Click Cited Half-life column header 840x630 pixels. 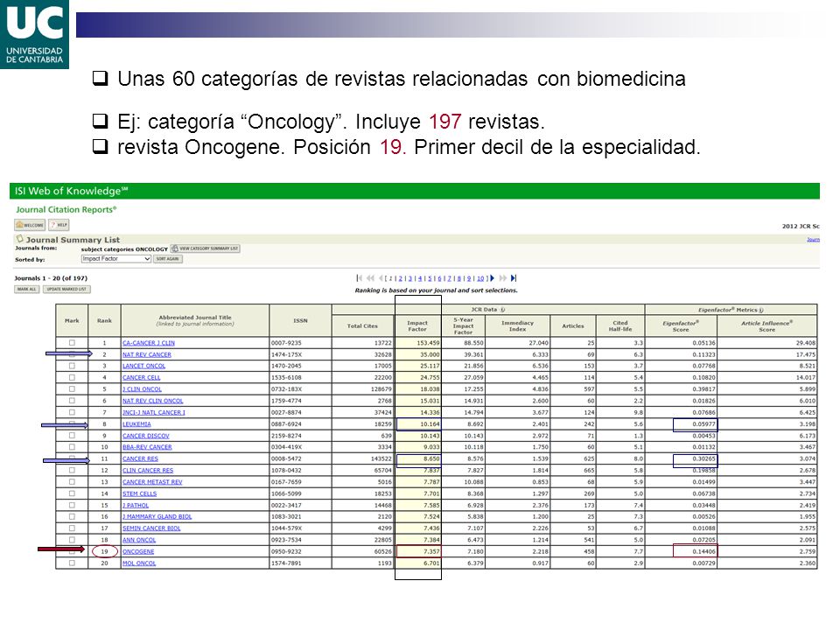click(619, 325)
